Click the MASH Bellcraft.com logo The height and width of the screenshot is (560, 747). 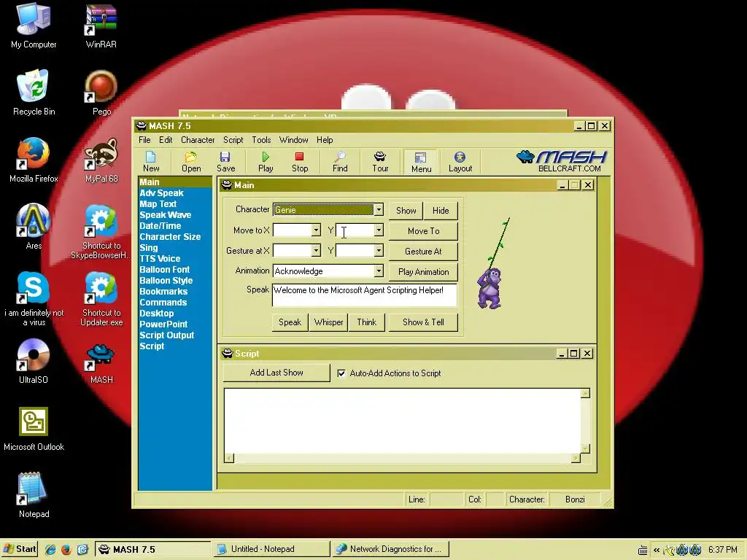pyautogui.click(x=562, y=161)
